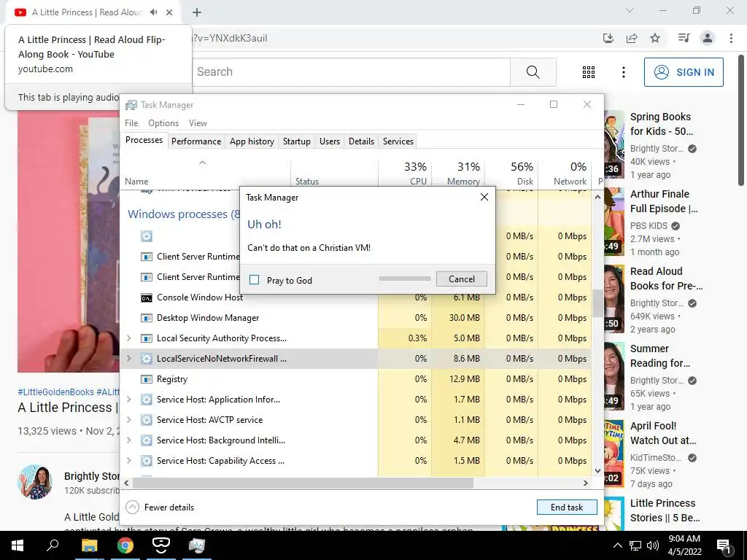This screenshot has height=560, width=747.
Task: Expand Service Host: AVCTP service row
Action: tap(128, 420)
